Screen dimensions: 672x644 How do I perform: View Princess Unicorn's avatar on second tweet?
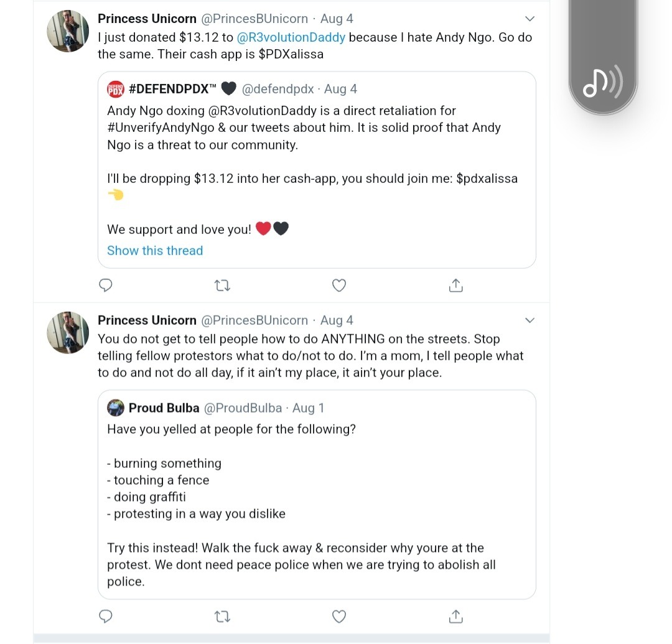pos(68,333)
